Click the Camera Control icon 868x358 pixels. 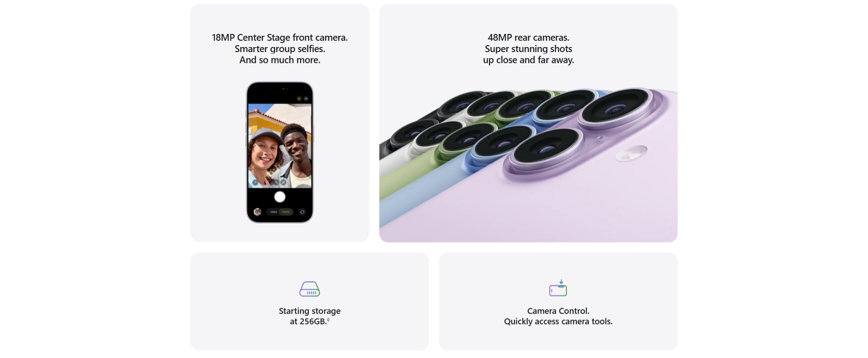(558, 288)
